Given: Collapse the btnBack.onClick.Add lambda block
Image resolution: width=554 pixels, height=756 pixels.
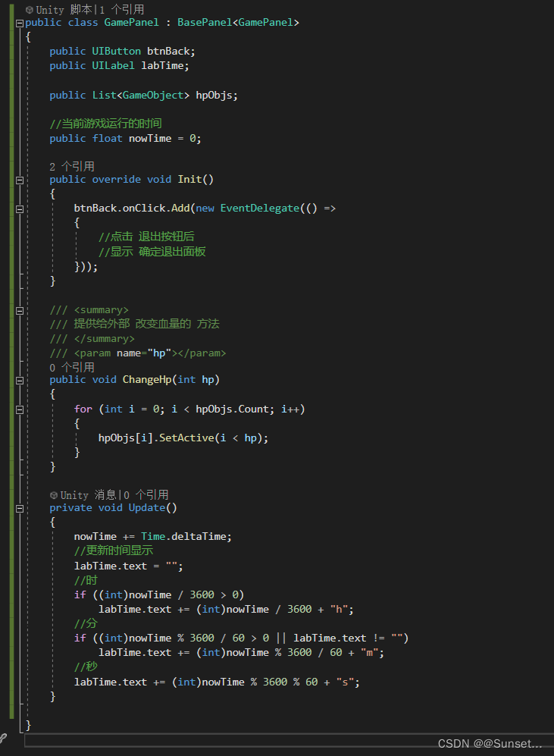Looking at the screenshot, I should click(19, 209).
